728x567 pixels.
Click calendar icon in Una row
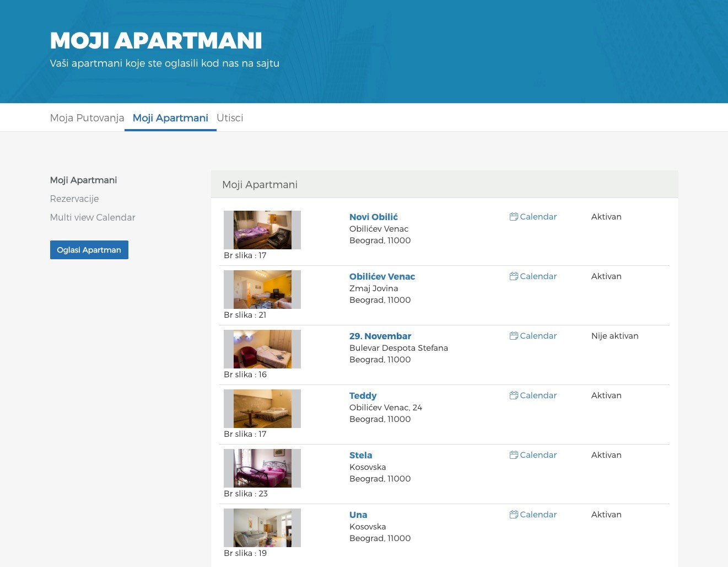[514, 515]
